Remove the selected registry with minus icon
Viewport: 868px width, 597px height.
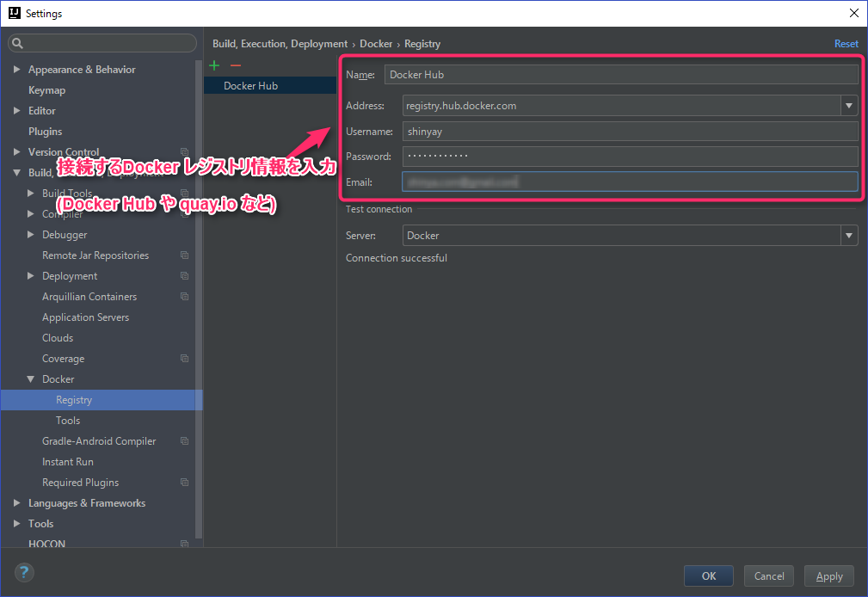(x=236, y=65)
